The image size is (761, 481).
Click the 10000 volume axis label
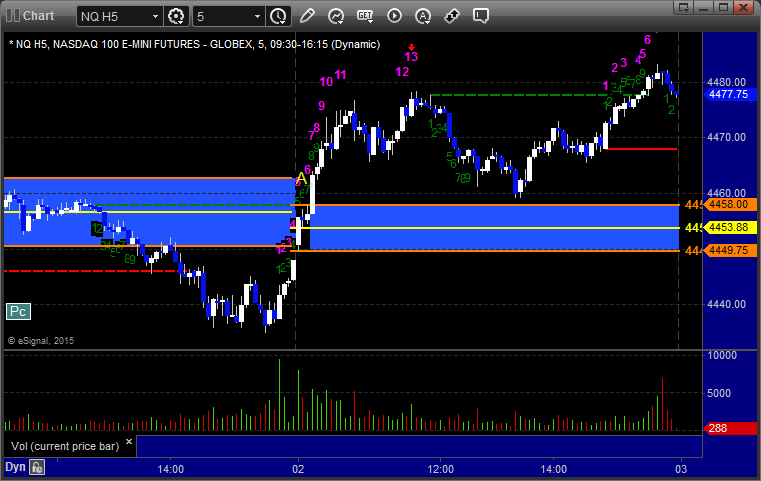[x=722, y=355]
